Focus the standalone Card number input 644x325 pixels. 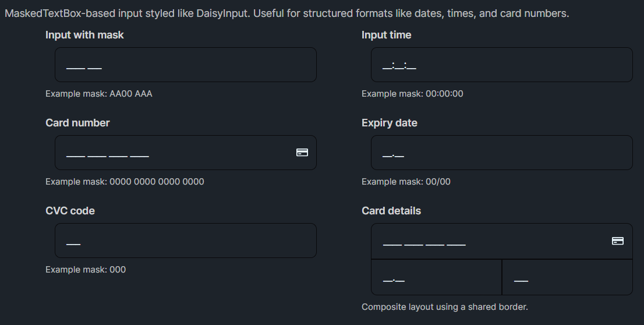[x=175, y=153]
